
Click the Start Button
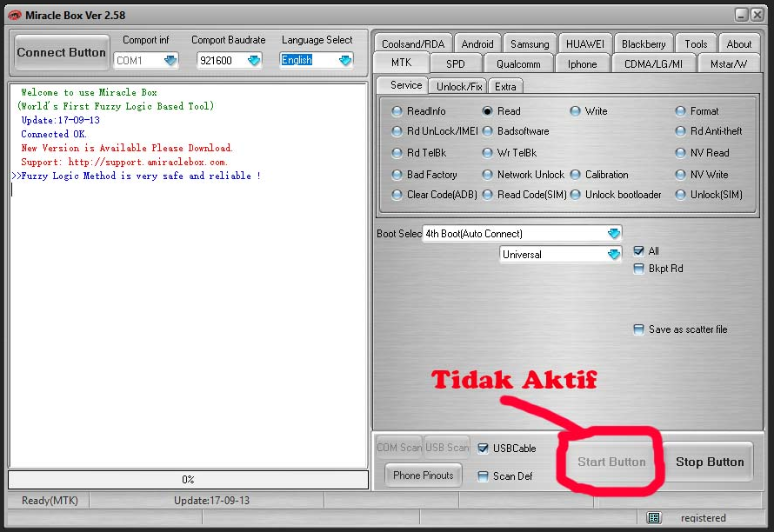611,462
